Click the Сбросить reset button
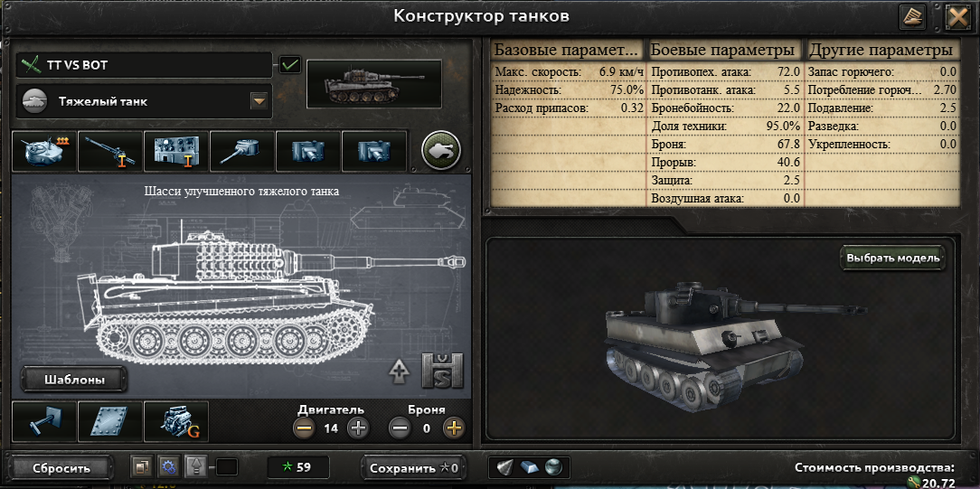This screenshot has height=489, width=980. [x=61, y=468]
